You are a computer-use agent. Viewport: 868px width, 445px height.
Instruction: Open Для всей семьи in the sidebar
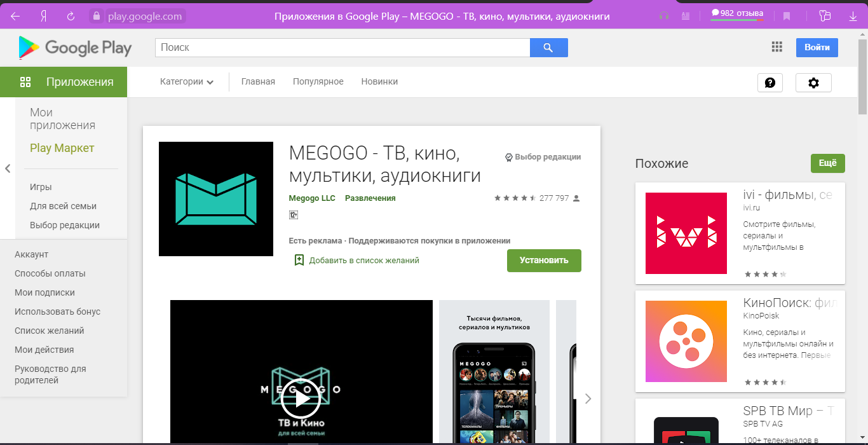click(x=63, y=206)
